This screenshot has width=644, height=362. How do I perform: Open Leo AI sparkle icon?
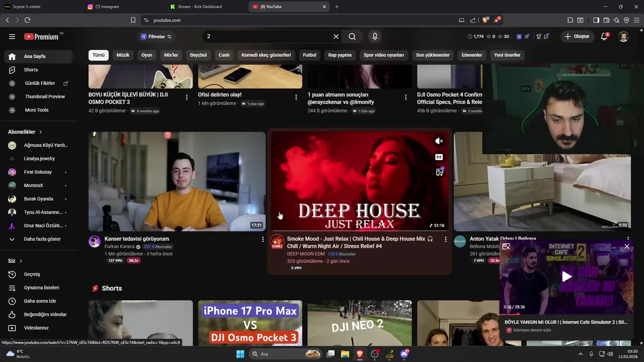coord(616,20)
